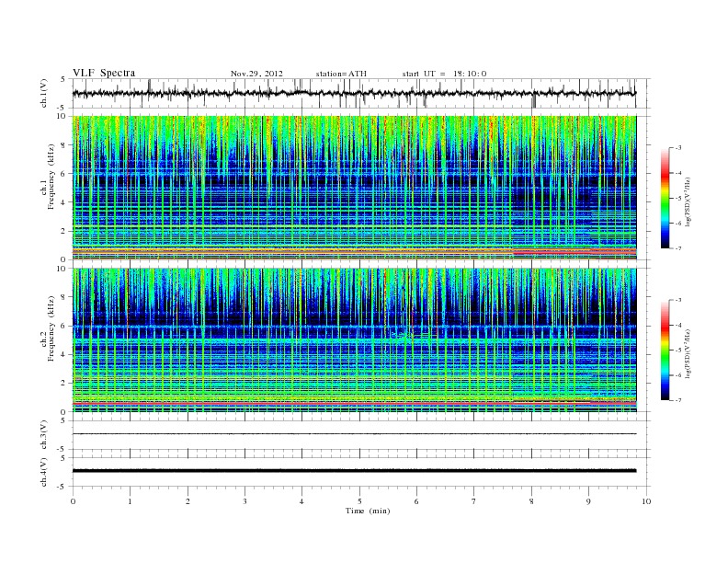This screenshot has width=728, height=563.
Task: Click the '-7' value on ch.2 color bar
Action: (677, 400)
